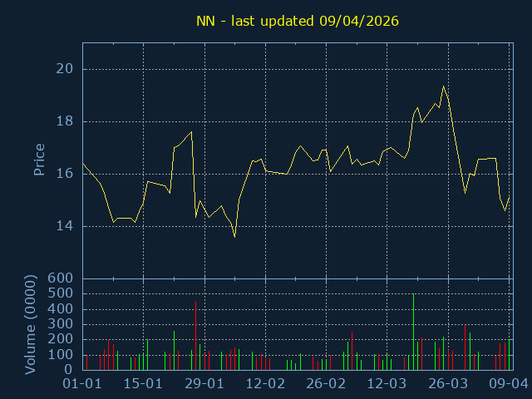Click the price line peak above 19
The width and height of the screenshot is (532, 399).
pyautogui.click(x=443, y=86)
